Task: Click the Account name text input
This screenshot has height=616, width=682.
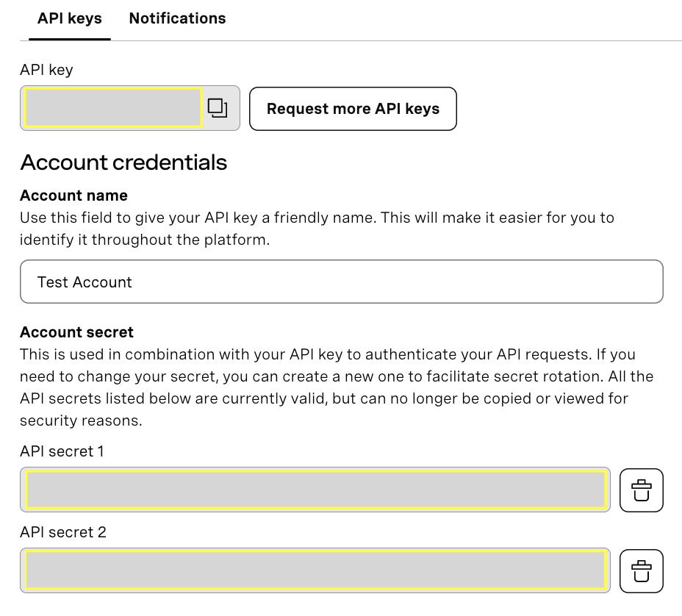Action: pyautogui.click(x=341, y=282)
